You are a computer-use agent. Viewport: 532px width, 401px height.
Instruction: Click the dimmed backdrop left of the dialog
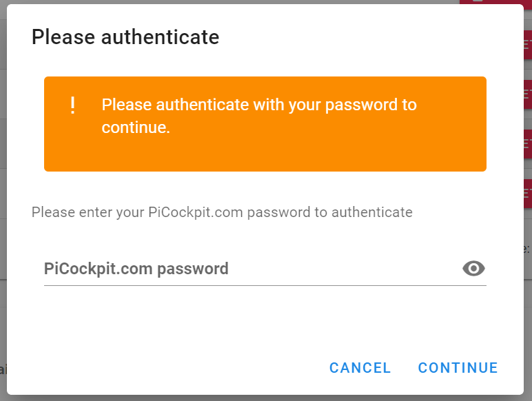coord(3,169)
